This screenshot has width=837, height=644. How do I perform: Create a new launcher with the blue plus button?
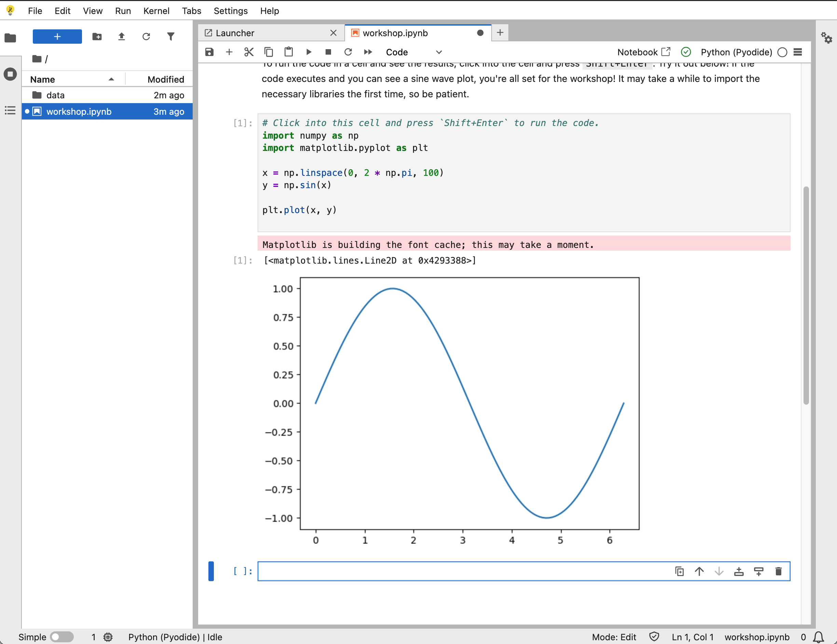(57, 37)
